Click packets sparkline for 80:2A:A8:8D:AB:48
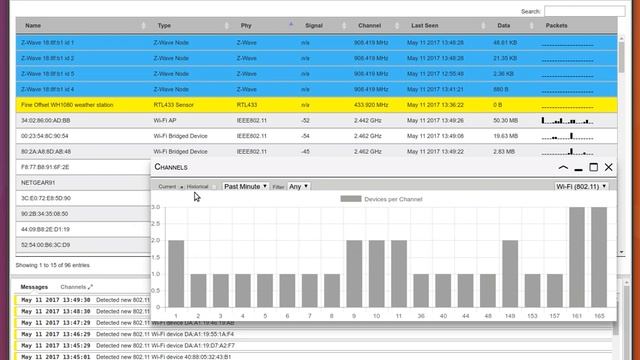Screen dimensions: 640x360 [x=567, y=151]
